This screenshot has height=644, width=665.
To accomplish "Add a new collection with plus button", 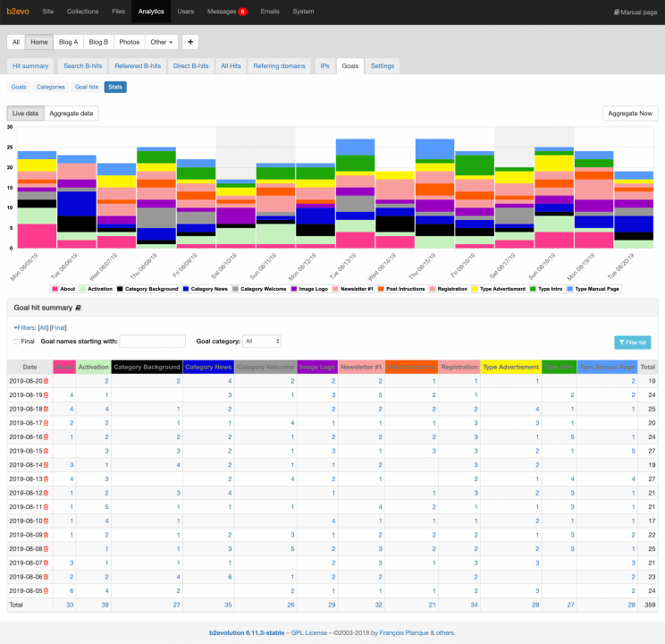I will click(x=190, y=42).
